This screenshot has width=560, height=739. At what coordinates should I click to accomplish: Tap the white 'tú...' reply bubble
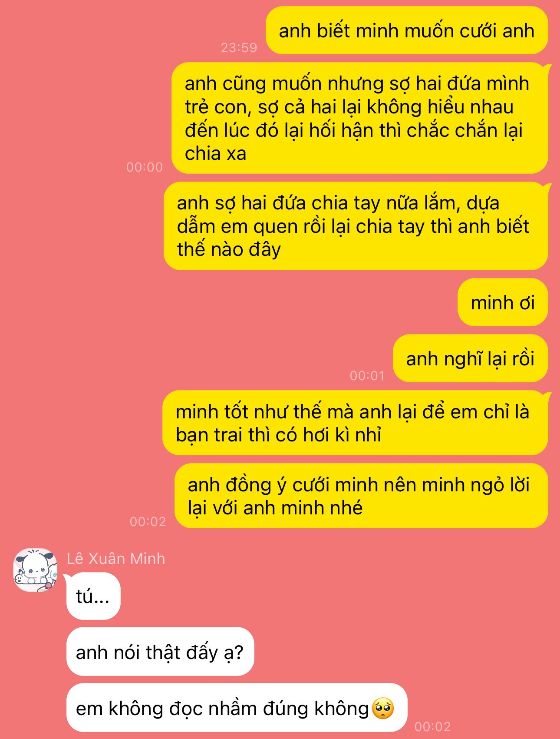(93, 596)
